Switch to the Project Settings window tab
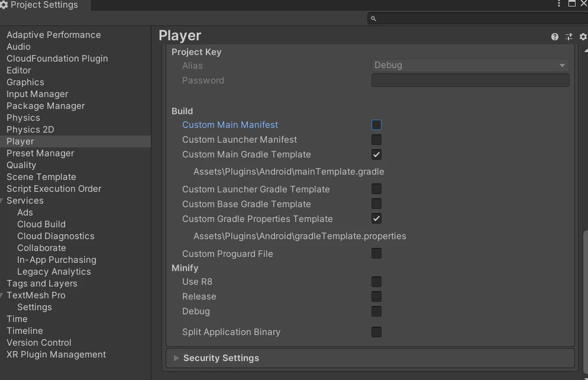588x380 pixels. tap(41, 5)
